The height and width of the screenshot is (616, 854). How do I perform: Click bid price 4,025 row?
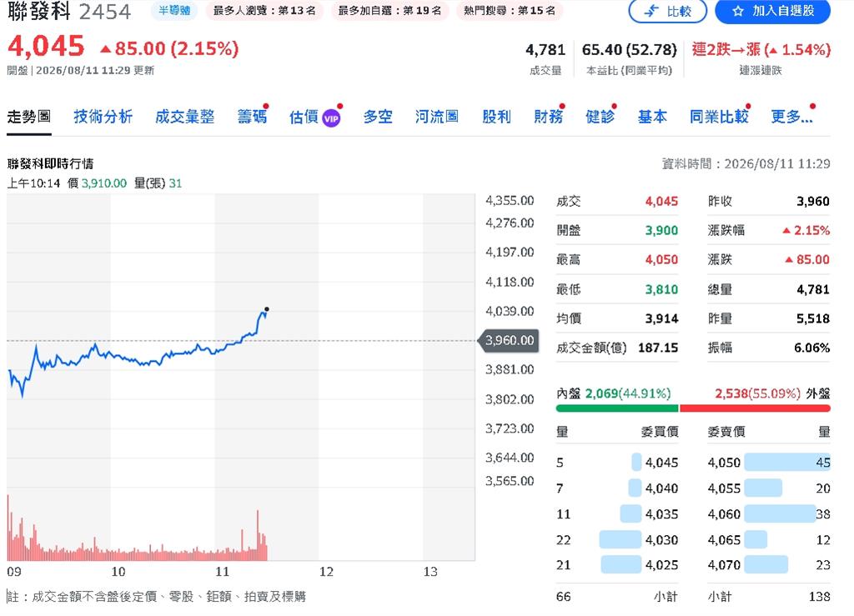coord(661,565)
